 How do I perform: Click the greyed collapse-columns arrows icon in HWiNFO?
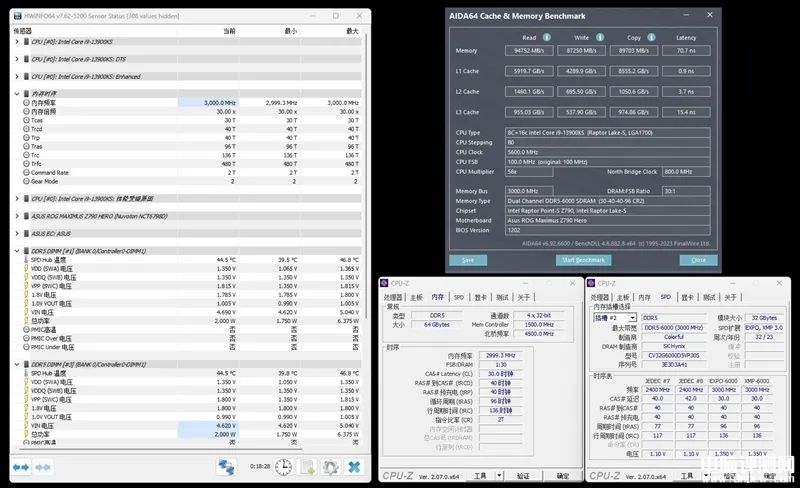pos(43,467)
